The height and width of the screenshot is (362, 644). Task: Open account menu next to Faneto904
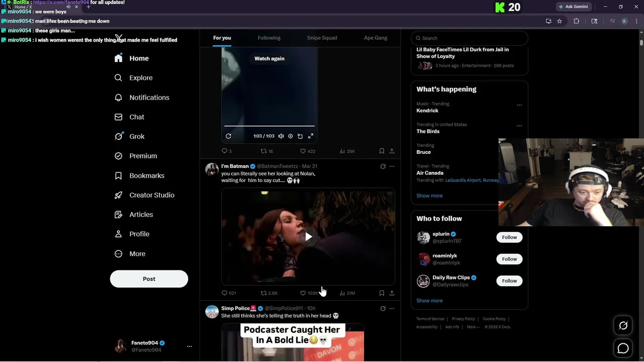point(189,346)
